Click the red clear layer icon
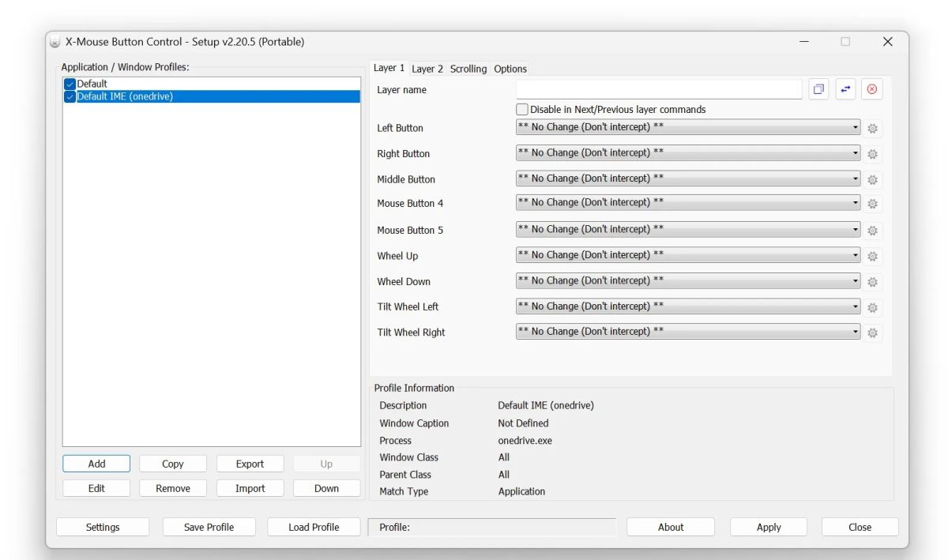 coord(871,88)
